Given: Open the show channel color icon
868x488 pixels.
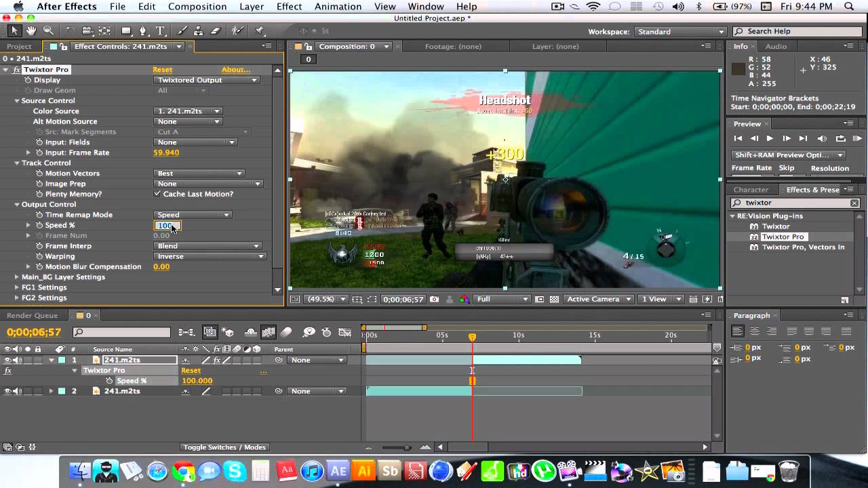Looking at the screenshot, I should click(465, 299).
